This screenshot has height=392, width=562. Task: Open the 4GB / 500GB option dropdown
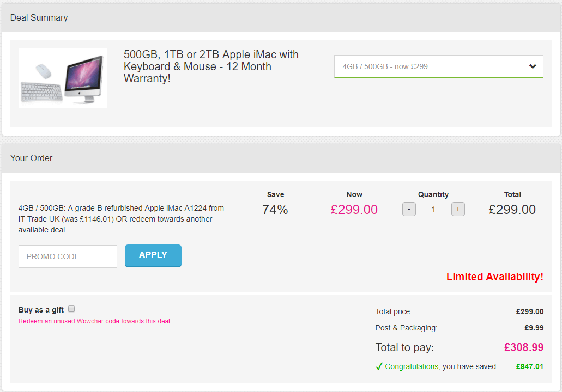point(431,66)
